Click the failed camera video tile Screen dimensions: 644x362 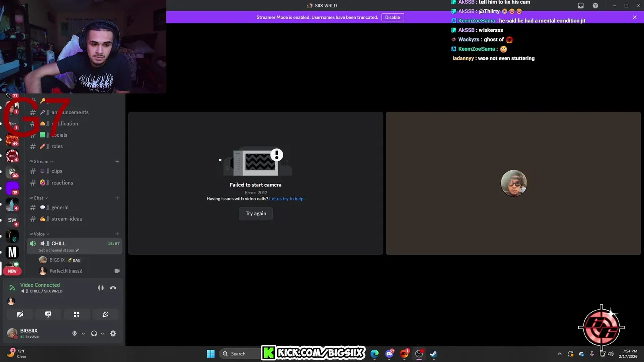click(x=256, y=183)
